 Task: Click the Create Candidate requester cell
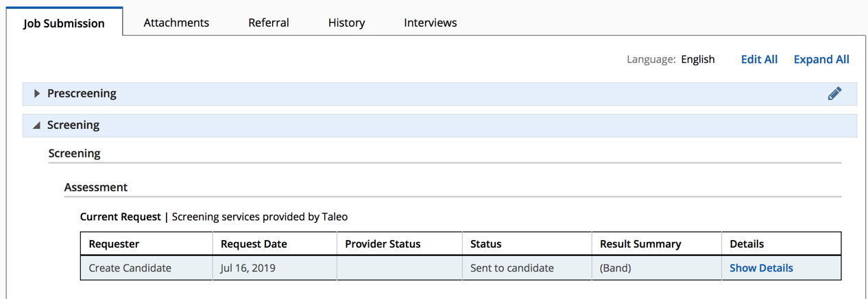[x=130, y=268]
